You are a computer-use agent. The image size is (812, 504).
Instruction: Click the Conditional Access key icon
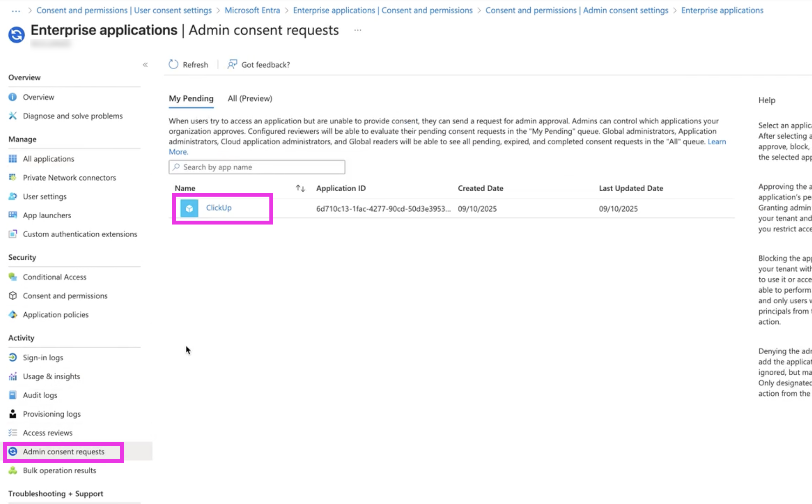(x=13, y=277)
